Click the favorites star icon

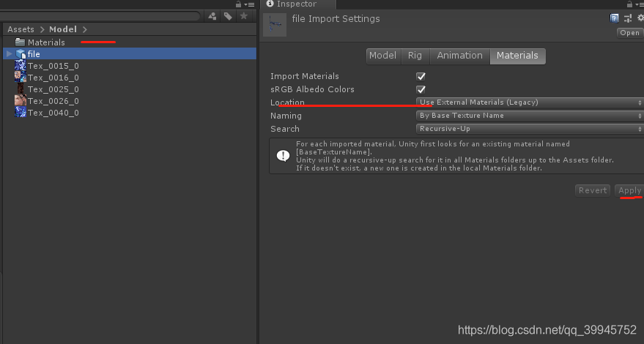245,15
